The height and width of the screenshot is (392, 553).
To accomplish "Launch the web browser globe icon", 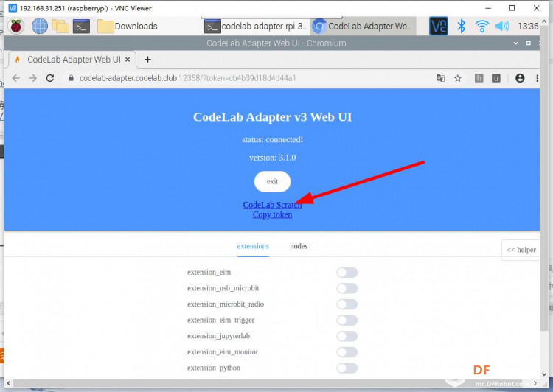I will coord(40,26).
